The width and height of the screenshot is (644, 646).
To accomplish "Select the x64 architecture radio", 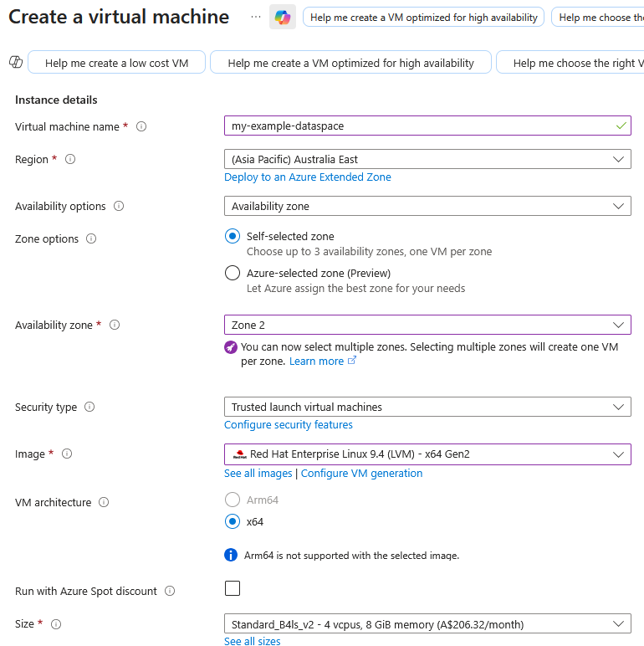I will pos(233,521).
